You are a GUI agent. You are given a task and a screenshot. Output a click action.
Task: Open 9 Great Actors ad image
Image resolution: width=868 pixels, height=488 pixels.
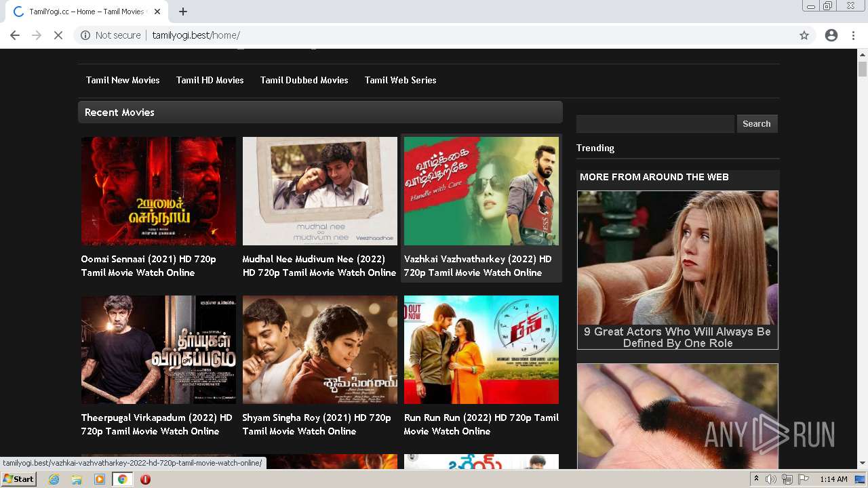(x=677, y=258)
